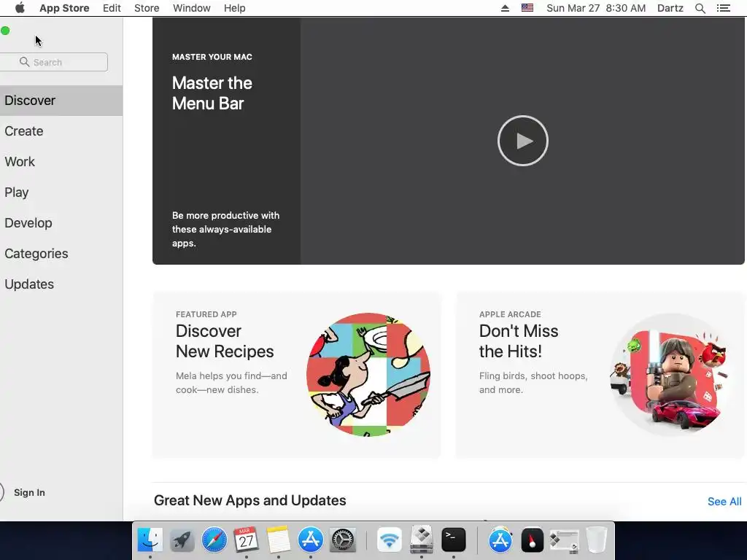Click the Mela recipe artwork circle
747x560 pixels.
(368, 375)
